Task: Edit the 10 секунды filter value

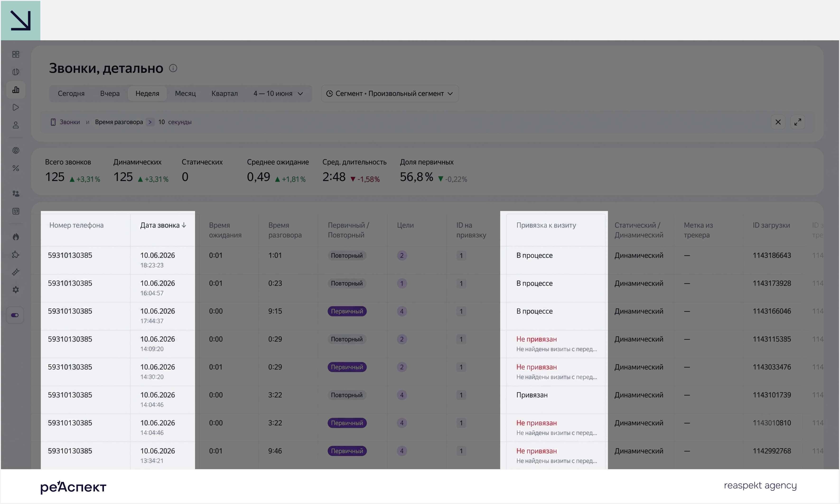Action: coord(175,122)
